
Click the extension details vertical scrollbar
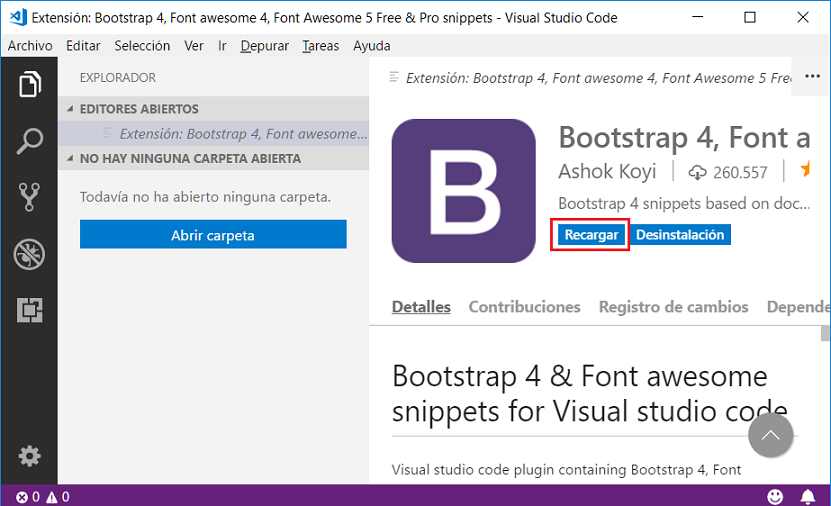tap(825, 334)
